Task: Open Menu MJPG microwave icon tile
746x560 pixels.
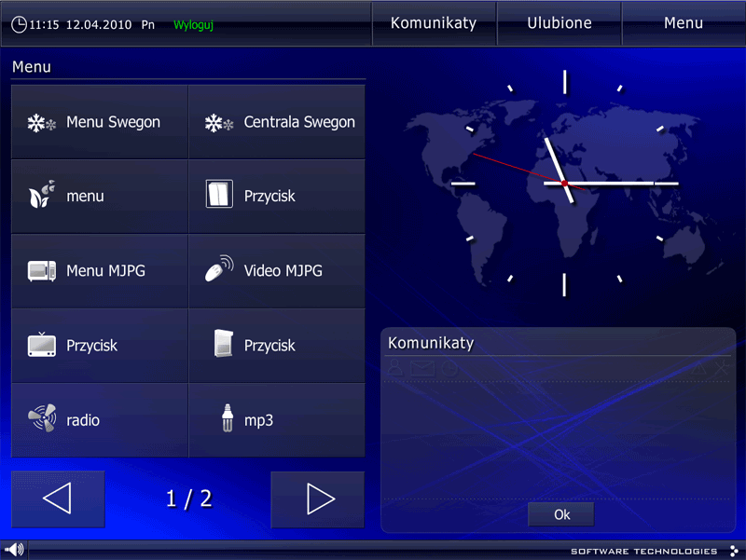Action: [x=100, y=271]
